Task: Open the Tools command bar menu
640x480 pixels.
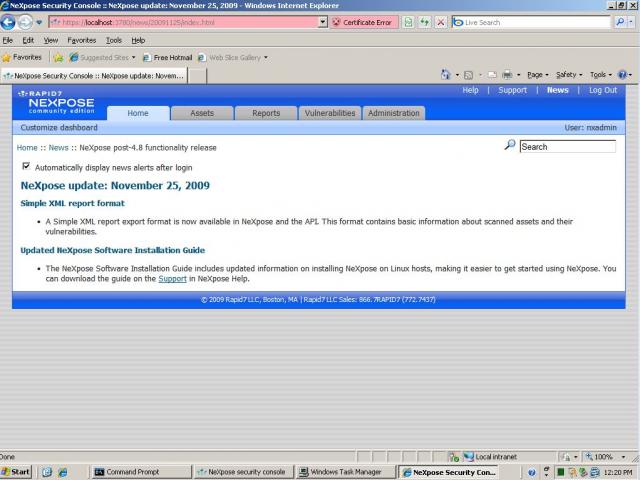Action: pos(600,75)
